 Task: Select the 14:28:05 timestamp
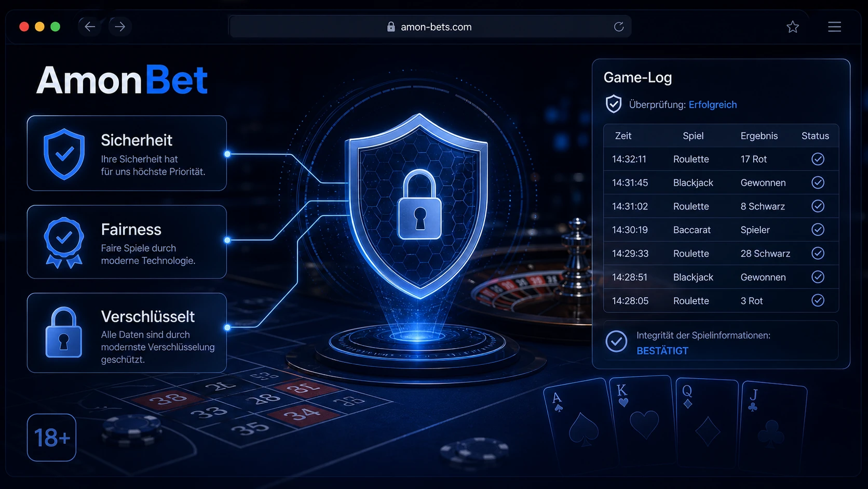630,301
